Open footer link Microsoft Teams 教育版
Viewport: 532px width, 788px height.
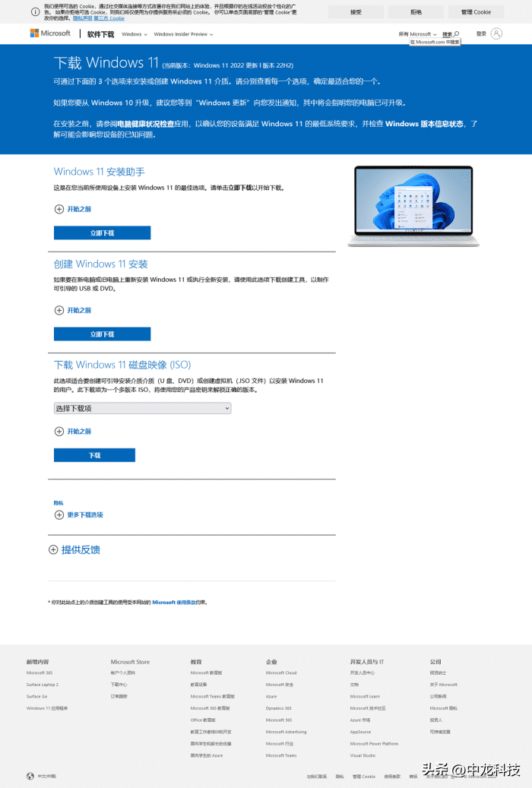pos(212,697)
